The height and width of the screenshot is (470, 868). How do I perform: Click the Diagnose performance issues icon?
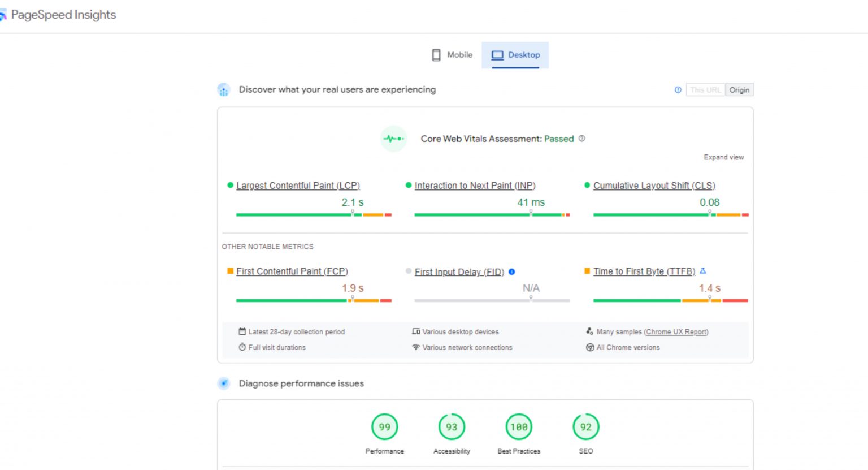pos(224,383)
